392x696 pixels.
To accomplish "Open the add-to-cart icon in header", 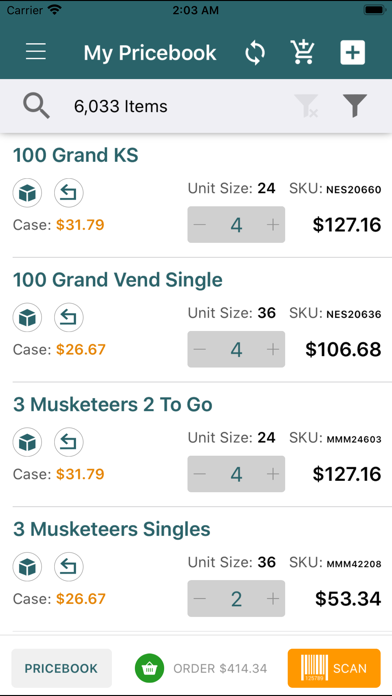I will click(x=303, y=52).
